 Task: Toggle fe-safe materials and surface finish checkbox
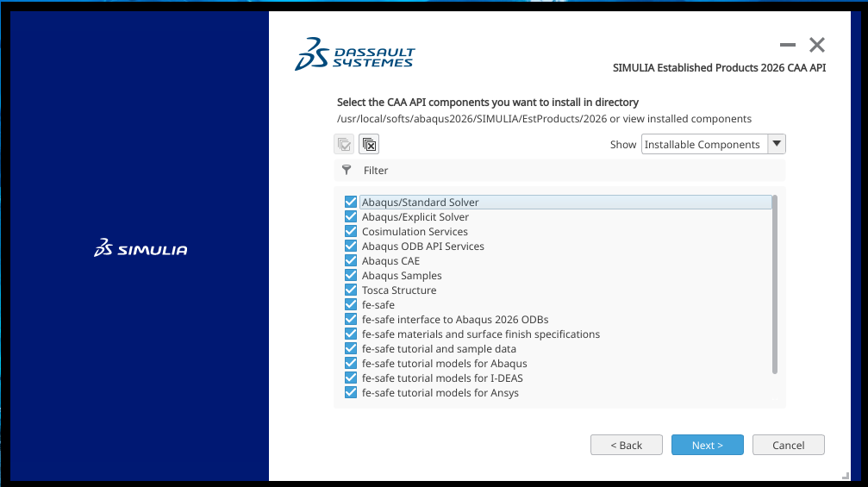point(351,334)
